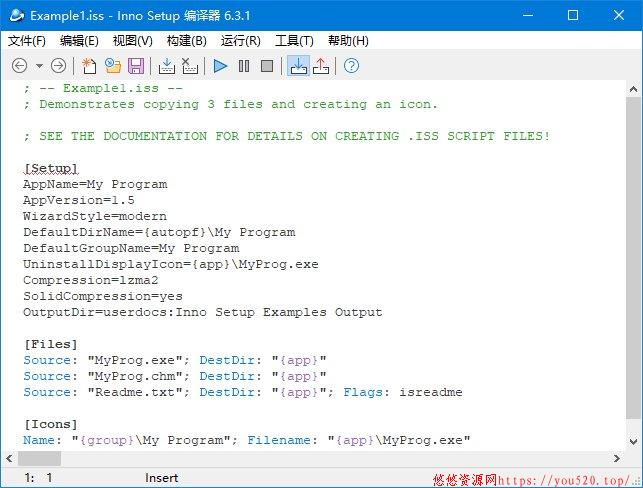Image resolution: width=643 pixels, height=488 pixels.
Task: Stop compile toolbar icon
Action: click(189, 66)
